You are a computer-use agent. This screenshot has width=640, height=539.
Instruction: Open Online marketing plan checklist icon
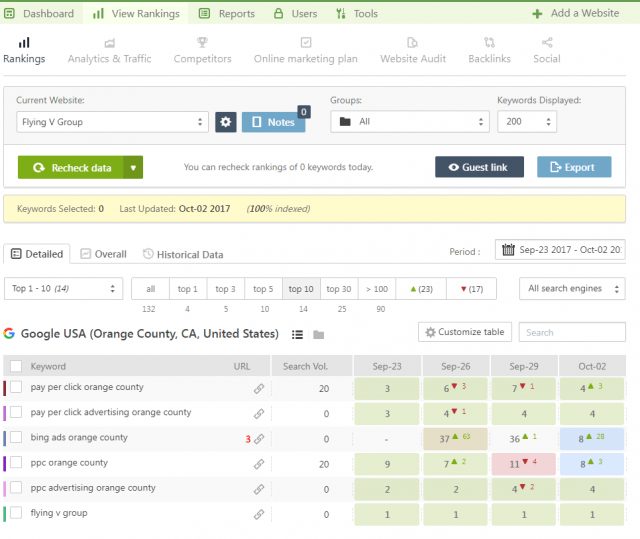point(306,42)
